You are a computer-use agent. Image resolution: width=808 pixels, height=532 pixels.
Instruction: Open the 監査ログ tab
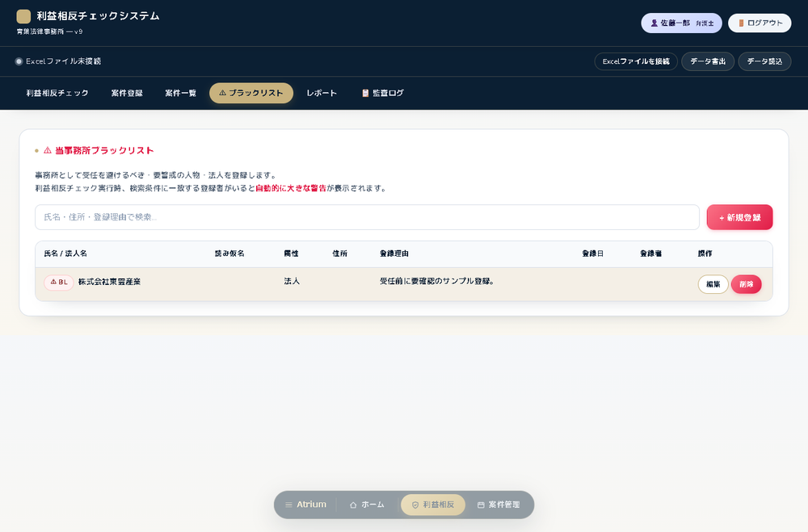tap(383, 93)
